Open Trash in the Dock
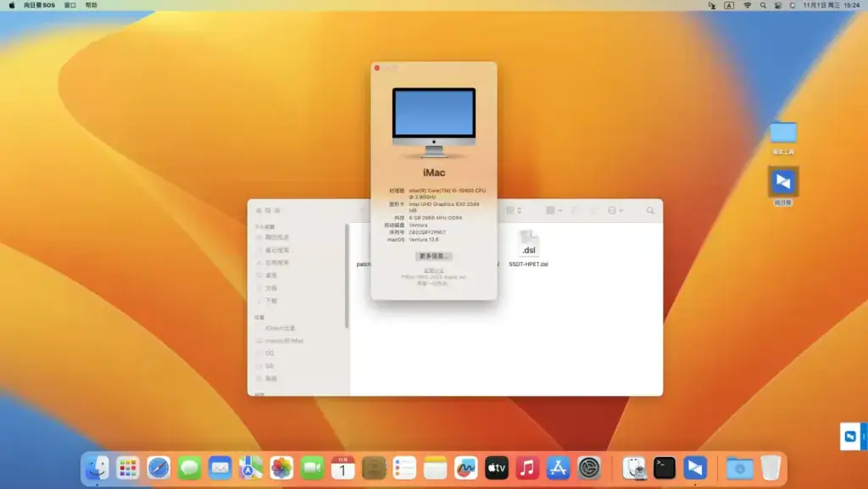Viewport: 868px width, 489px height. pyautogui.click(x=770, y=468)
